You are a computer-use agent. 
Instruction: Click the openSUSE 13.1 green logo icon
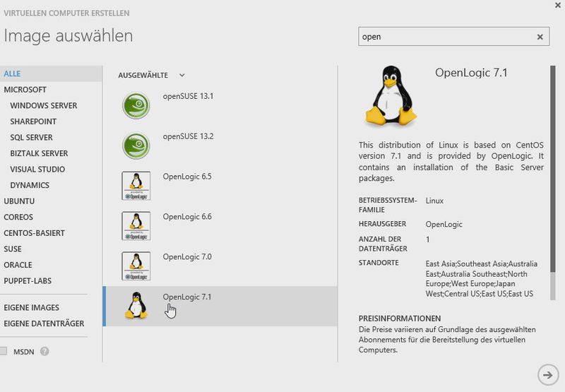tap(136, 105)
